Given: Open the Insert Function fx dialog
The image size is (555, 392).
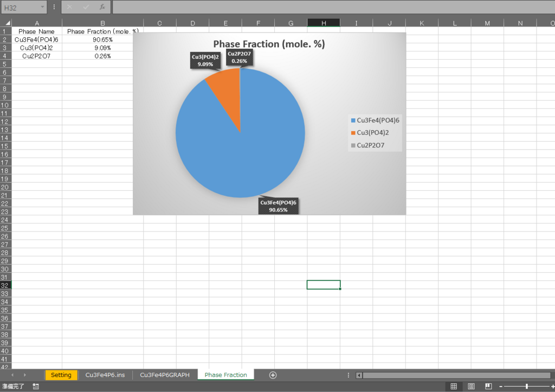Looking at the screenshot, I should (102, 7).
